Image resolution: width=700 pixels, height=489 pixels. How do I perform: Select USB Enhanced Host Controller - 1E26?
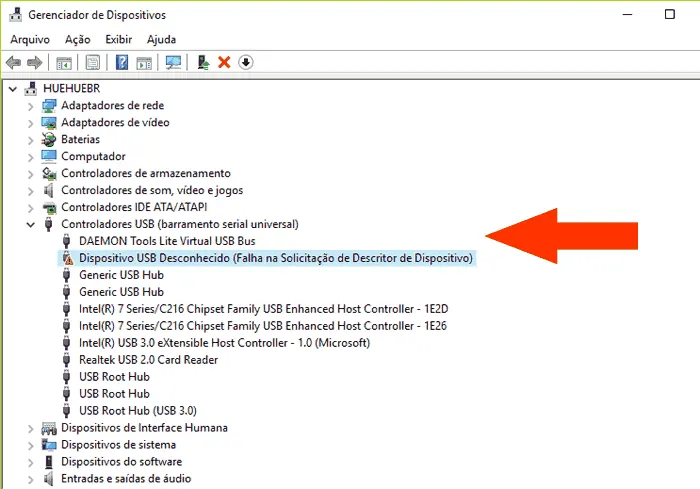click(x=262, y=326)
